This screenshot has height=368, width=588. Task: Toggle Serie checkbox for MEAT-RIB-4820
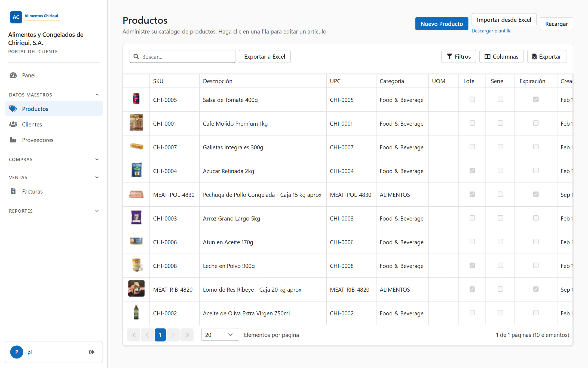click(500, 289)
